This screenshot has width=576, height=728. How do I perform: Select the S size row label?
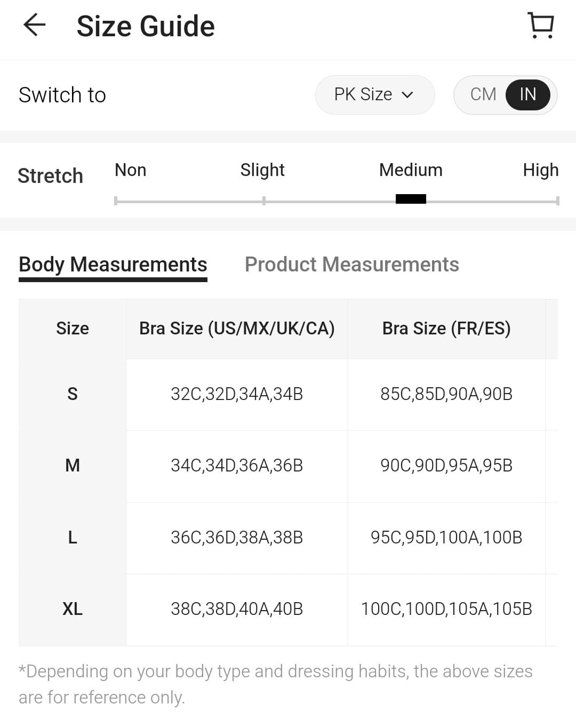[73, 394]
